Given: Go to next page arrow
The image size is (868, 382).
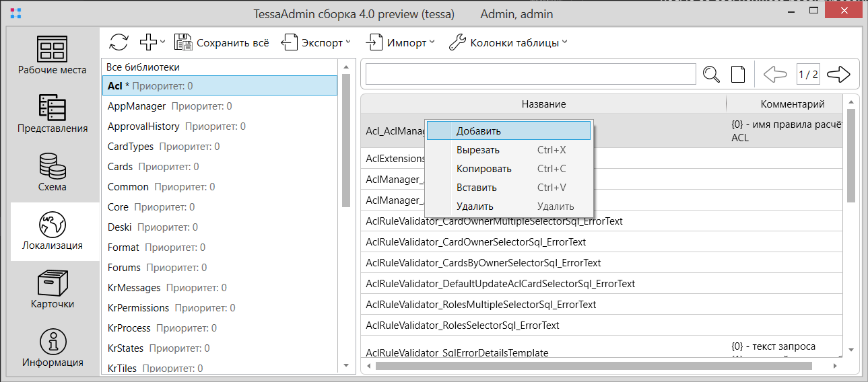Looking at the screenshot, I should coord(838,74).
